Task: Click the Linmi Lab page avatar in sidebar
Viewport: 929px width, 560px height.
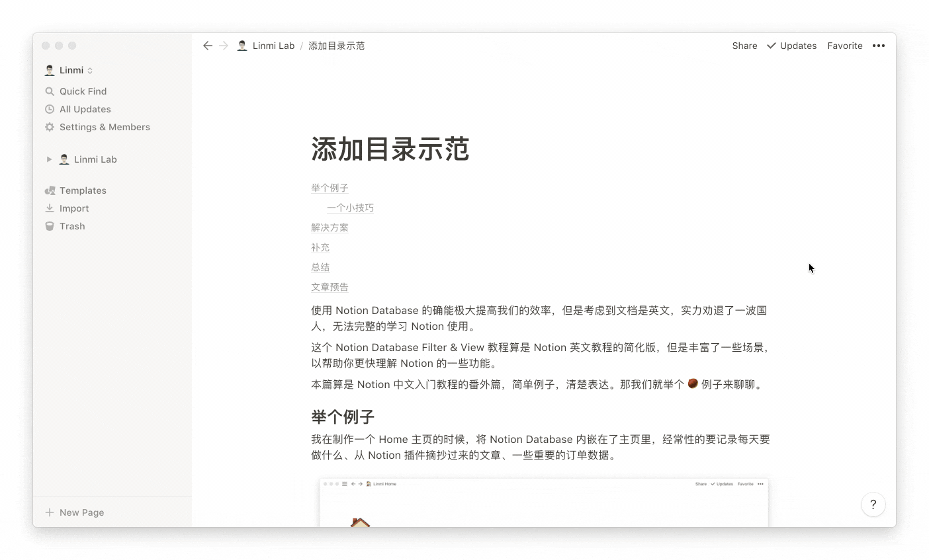Action: tap(64, 159)
